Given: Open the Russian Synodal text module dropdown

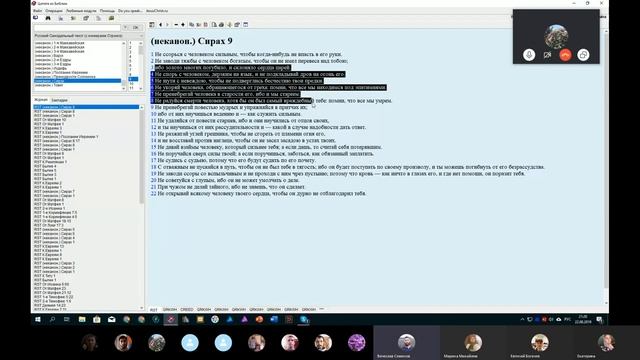Looking at the screenshot, I should pyautogui.click(x=88, y=36).
